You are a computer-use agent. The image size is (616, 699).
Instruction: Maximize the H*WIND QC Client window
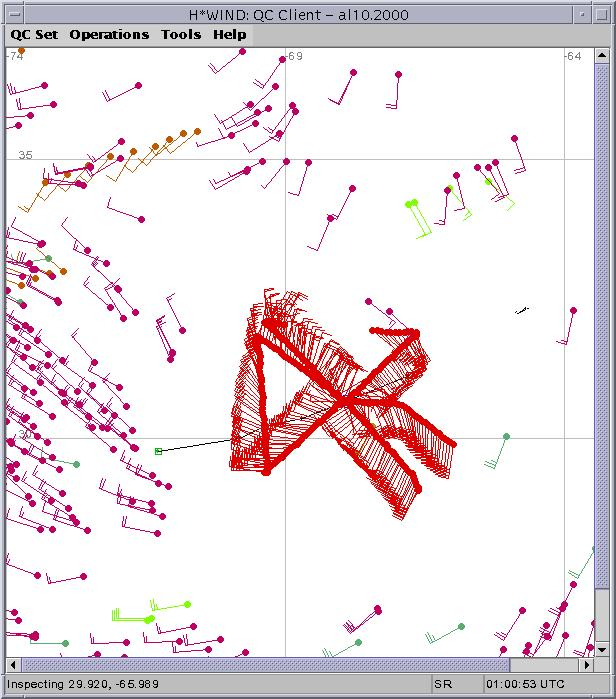pos(603,12)
